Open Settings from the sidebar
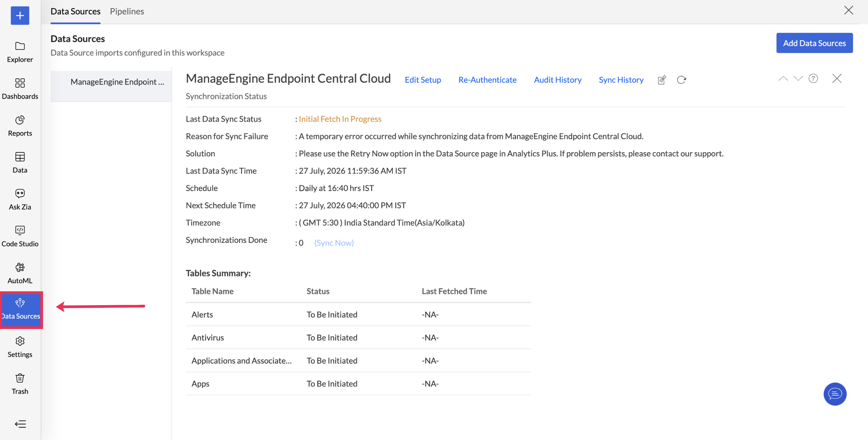The image size is (868, 440). [20, 347]
